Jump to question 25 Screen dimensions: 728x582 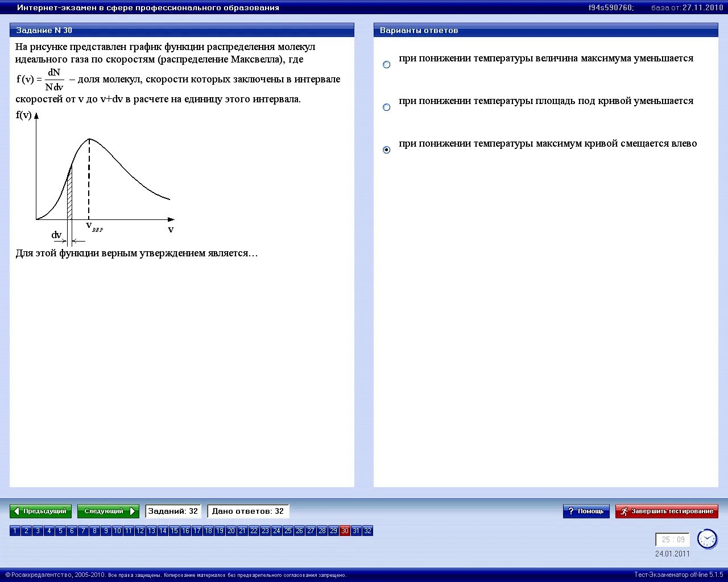[288, 531]
